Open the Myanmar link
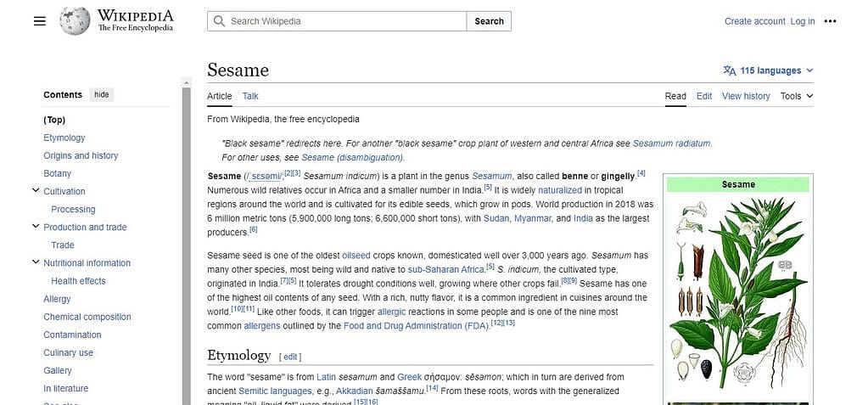This screenshot has height=405, width=868. 533,218
